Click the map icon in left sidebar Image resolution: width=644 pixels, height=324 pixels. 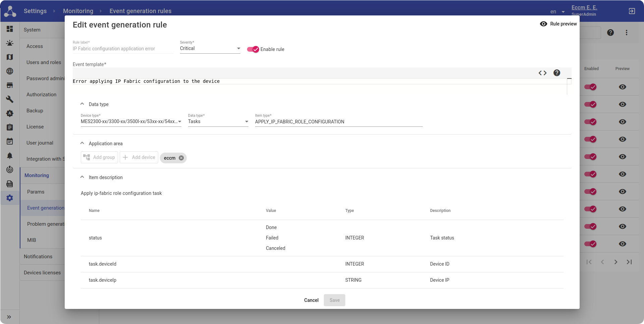coord(10,57)
